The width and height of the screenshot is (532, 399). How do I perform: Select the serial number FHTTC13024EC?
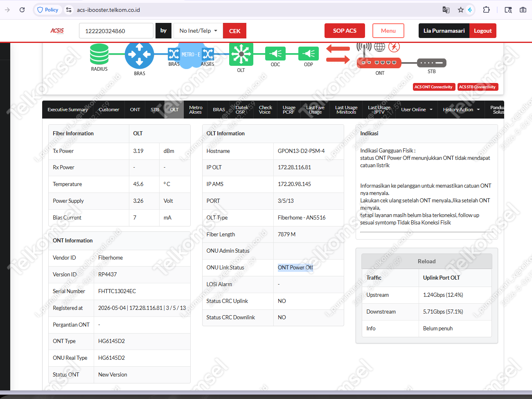117,291
